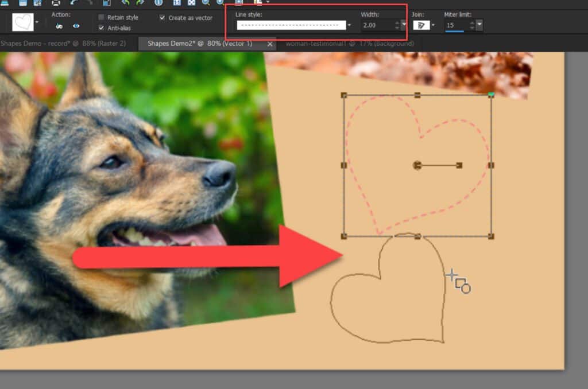Viewport: 588px width, 389px height.
Task: Expand the Join style dropdown
Action: [x=434, y=25]
